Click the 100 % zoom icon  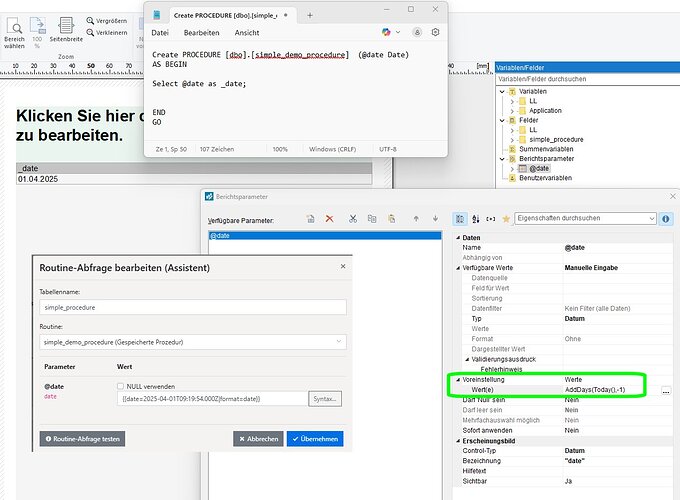37,33
